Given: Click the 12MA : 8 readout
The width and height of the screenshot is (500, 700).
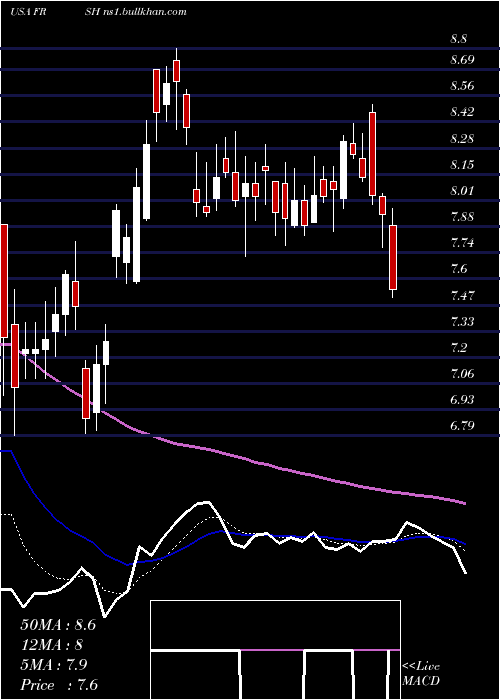Looking at the screenshot, I should (52, 645).
